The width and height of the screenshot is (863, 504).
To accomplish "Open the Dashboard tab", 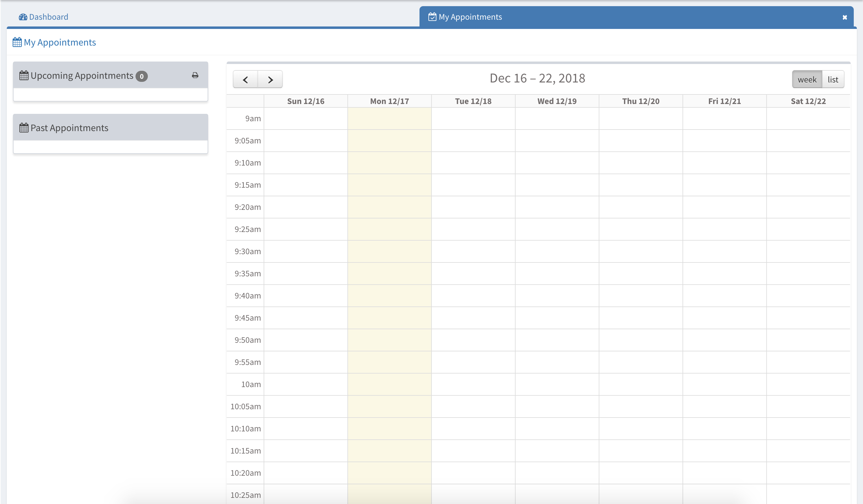I will click(x=48, y=17).
